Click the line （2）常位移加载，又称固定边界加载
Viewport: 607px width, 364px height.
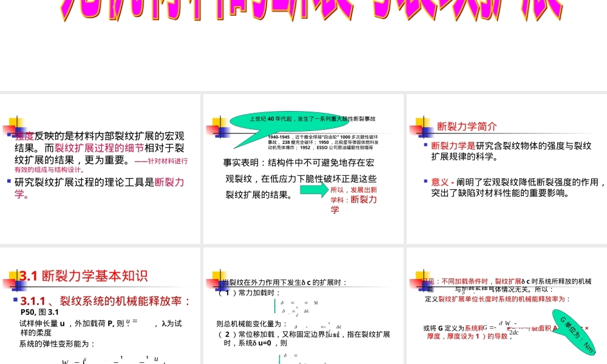(x=304, y=339)
